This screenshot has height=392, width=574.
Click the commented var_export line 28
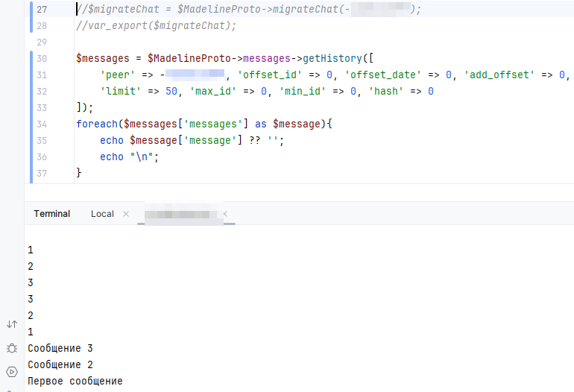pyautogui.click(x=157, y=25)
